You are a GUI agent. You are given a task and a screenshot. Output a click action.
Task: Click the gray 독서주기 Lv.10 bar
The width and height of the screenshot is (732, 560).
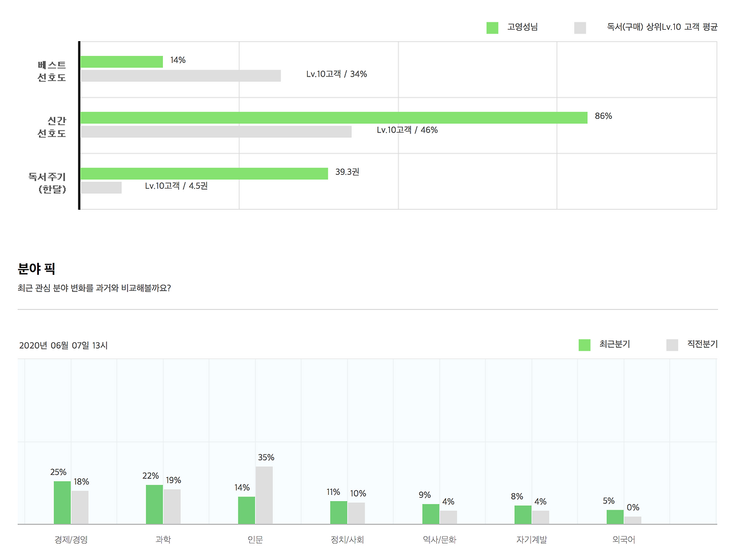point(101,187)
